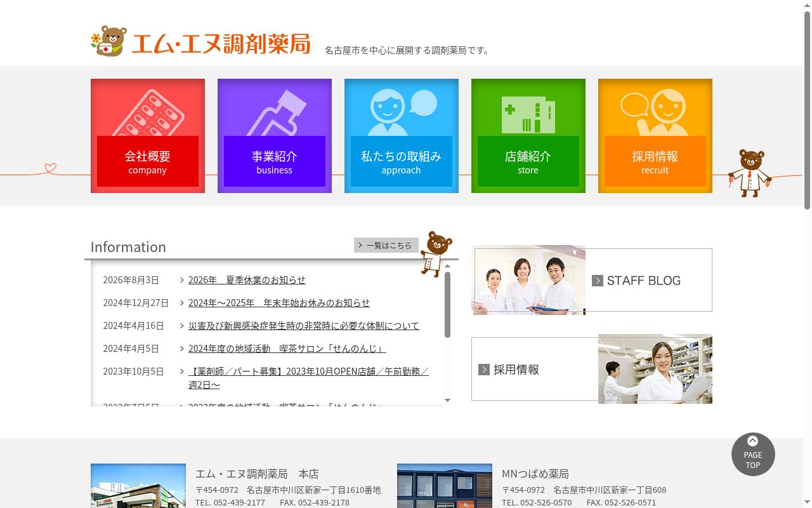Click the person with speech bubble icon on blue tile
Screen dimensions: 812x508
coord(402,112)
